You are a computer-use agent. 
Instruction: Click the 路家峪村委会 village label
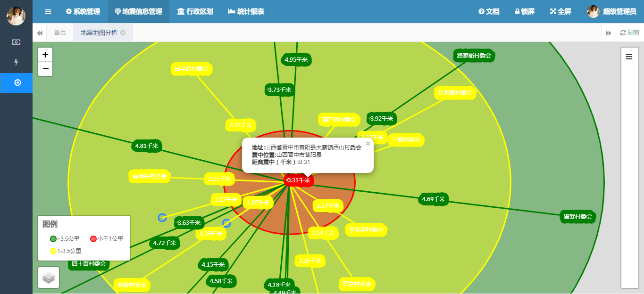(x=474, y=56)
